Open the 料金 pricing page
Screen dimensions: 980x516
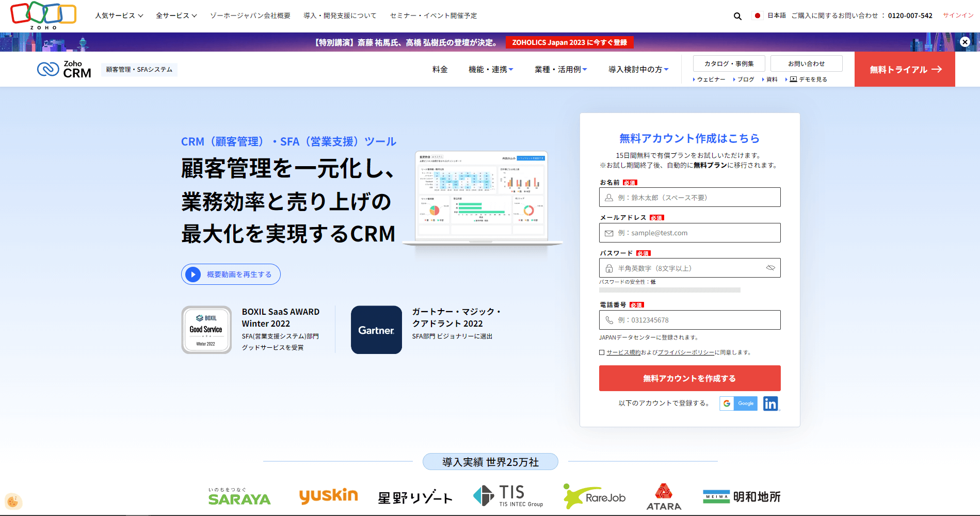[x=440, y=69]
